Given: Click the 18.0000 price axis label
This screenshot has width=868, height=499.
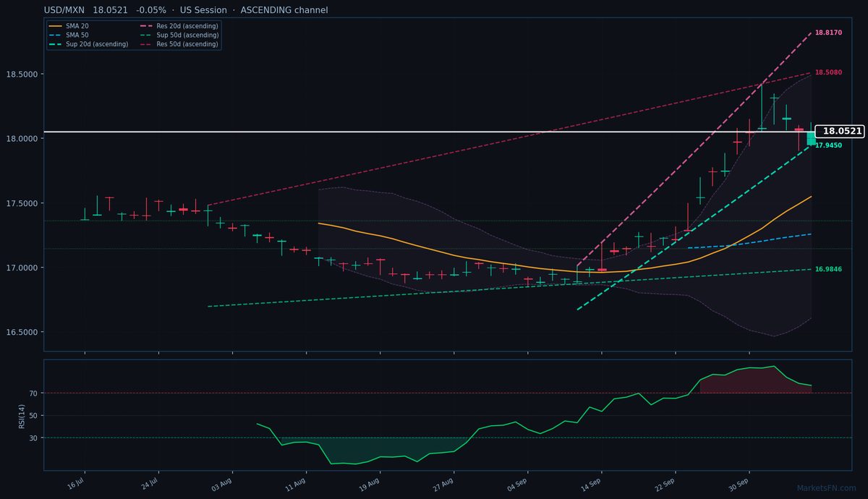Looking at the screenshot, I should 22,139.
